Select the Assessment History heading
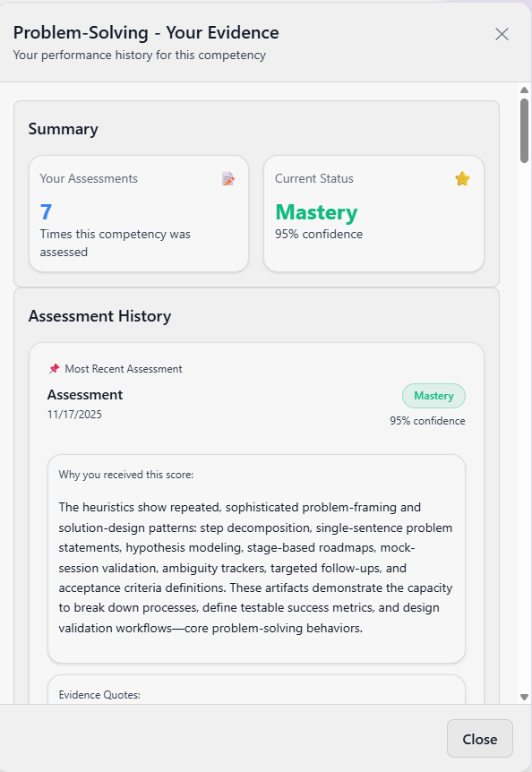The image size is (532, 772). (x=99, y=315)
